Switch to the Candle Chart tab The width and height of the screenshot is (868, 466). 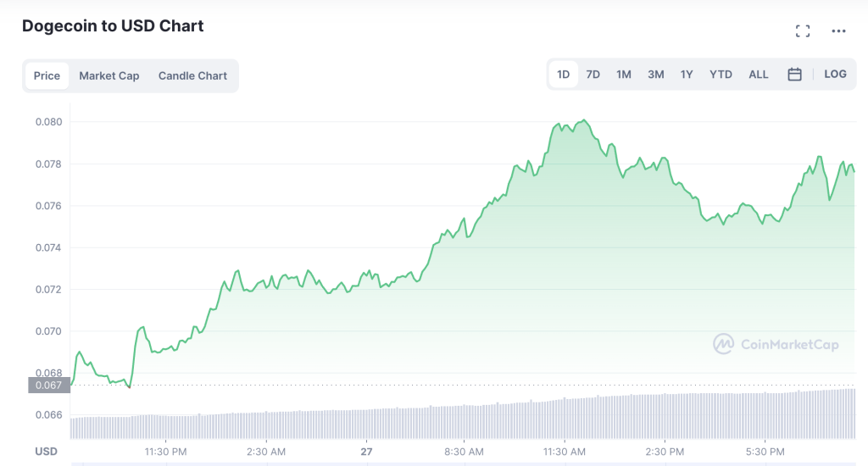point(192,75)
